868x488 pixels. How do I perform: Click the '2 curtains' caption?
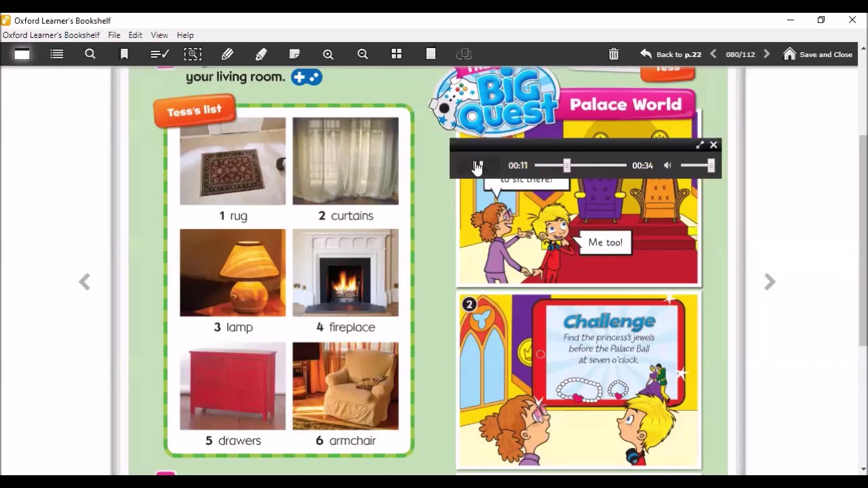[x=346, y=216]
